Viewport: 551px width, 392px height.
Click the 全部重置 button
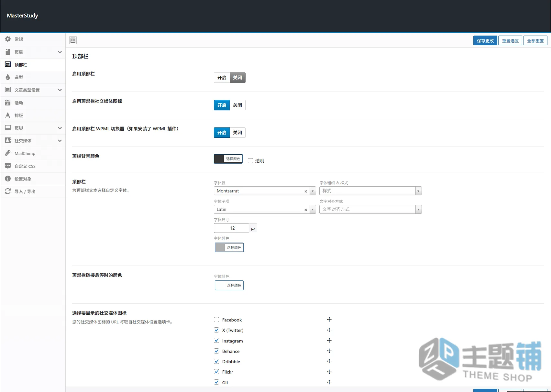(x=535, y=40)
